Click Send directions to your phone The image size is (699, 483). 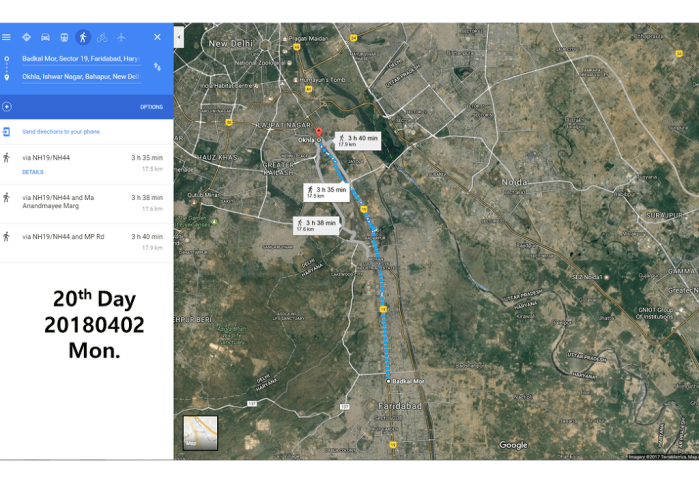tap(61, 132)
